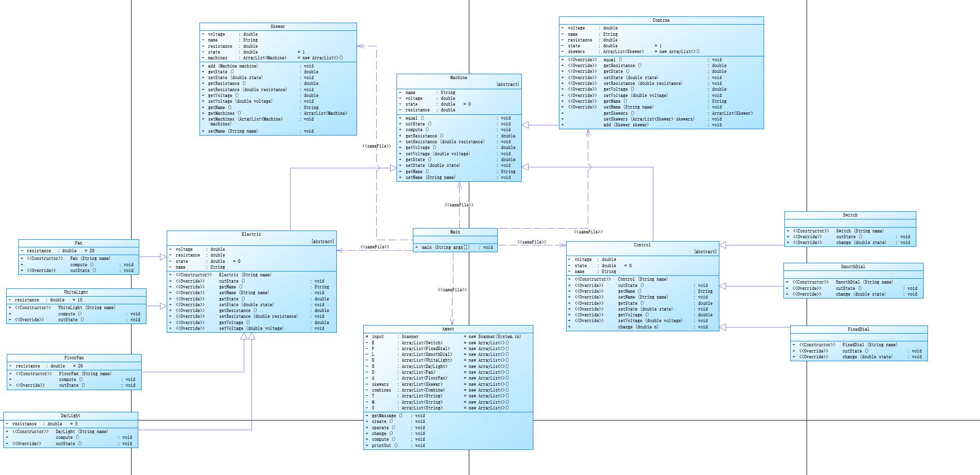Select generalization arrowhead from Combine into Machine
The width and height of the screenshot is (980, 475).
pyautogui.click(x=525, y=125)
